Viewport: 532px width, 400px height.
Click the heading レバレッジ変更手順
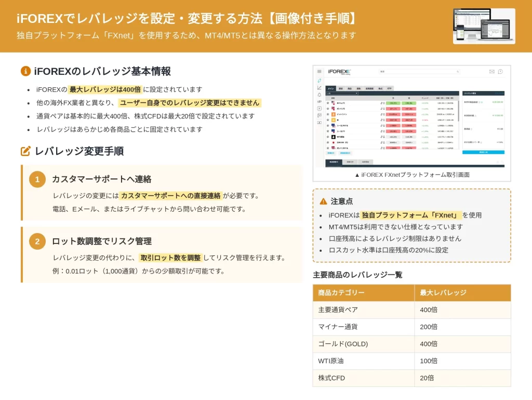pos(79,151)
